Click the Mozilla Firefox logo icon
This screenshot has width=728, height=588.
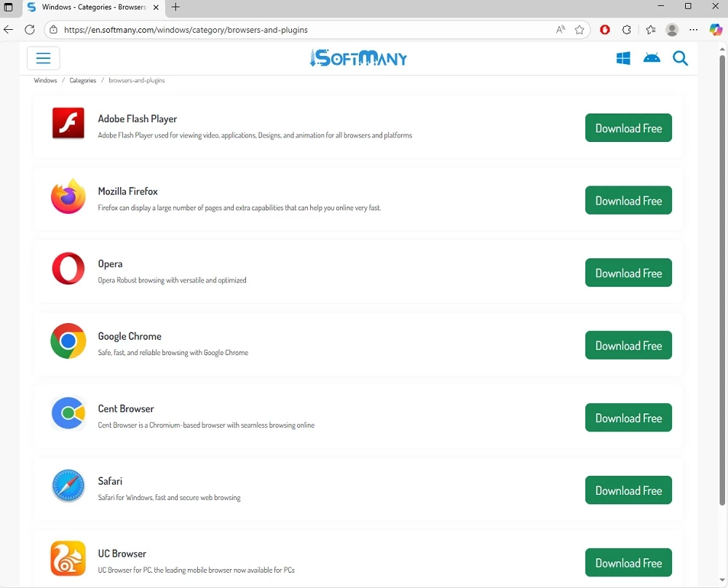coord(68,196)
